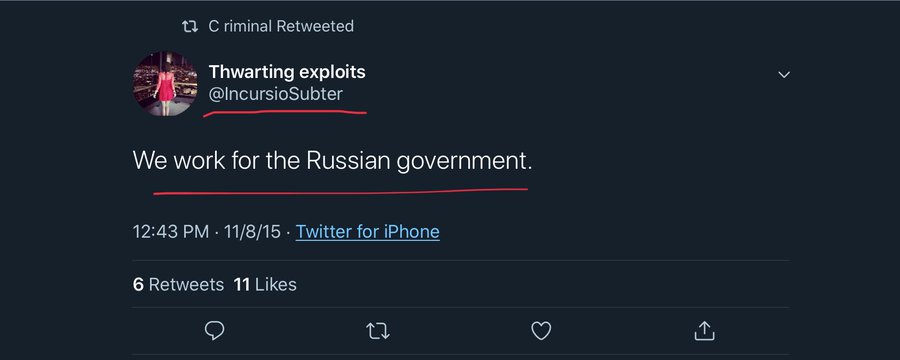View the '6 Retweets' list
This screenshot has height=360, width=900.
pyautogui.click(x=178, y=284)
